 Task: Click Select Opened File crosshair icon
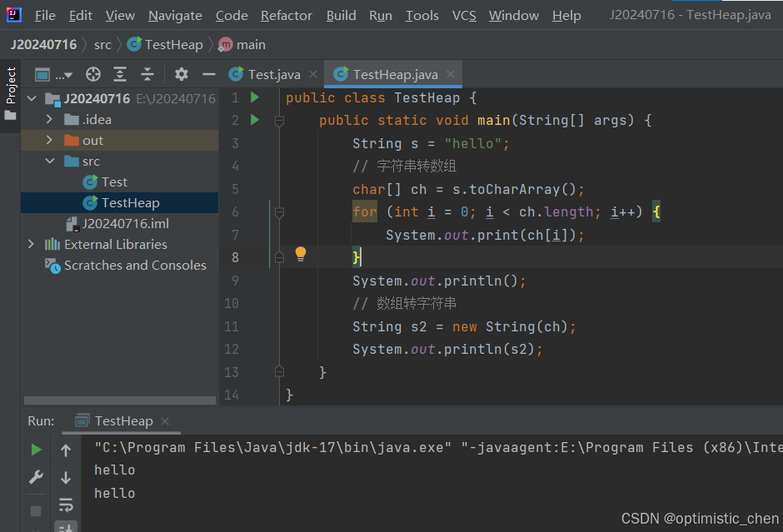click(x=93, y=74)
